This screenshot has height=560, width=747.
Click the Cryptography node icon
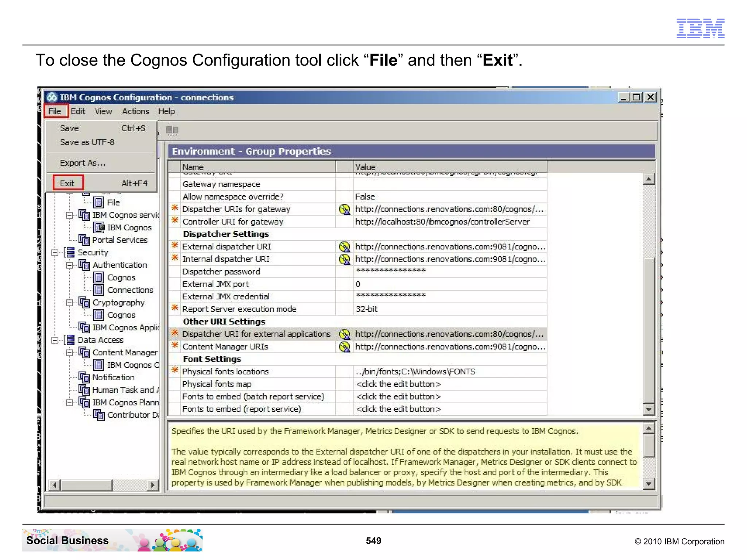click(x=84, y=303)
